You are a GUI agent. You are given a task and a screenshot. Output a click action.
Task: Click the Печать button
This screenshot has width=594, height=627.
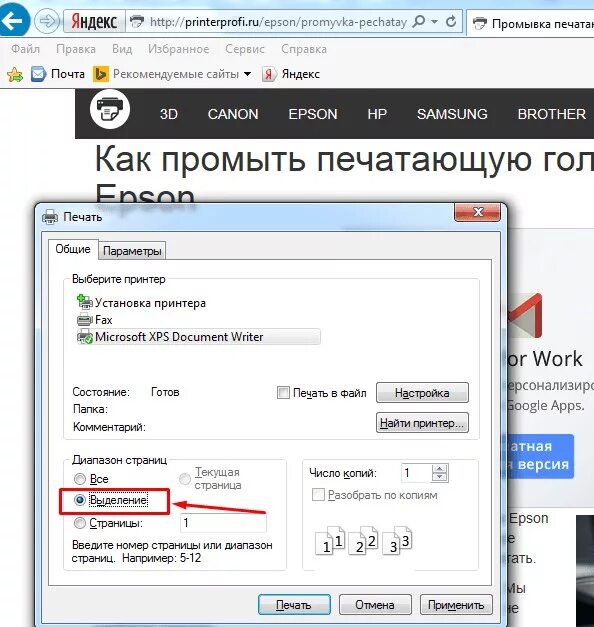[x=294, y=605]
